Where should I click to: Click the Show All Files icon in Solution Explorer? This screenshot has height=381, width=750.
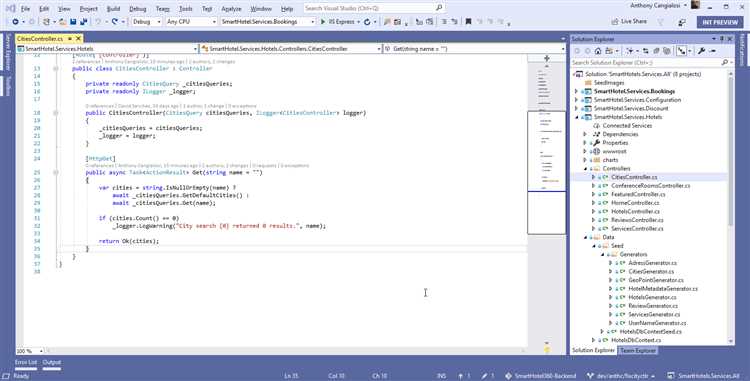coord(667,51)
